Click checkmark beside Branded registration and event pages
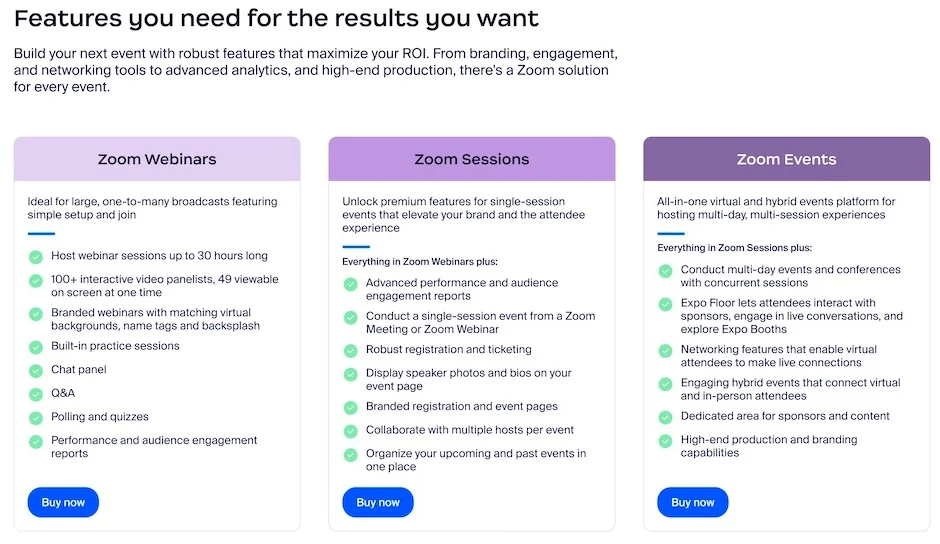This screenshot has width=940, height=544. (350, 408)
